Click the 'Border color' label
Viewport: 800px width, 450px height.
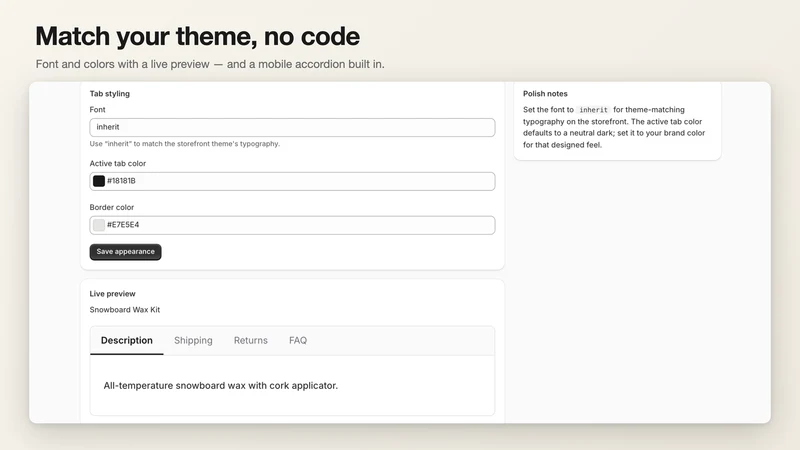pos(112,207)
